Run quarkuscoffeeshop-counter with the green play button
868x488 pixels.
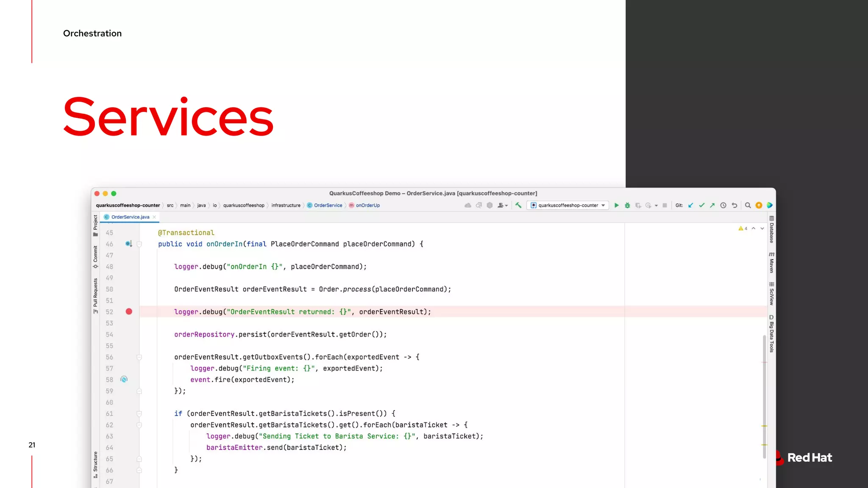(x=617, y=205)
